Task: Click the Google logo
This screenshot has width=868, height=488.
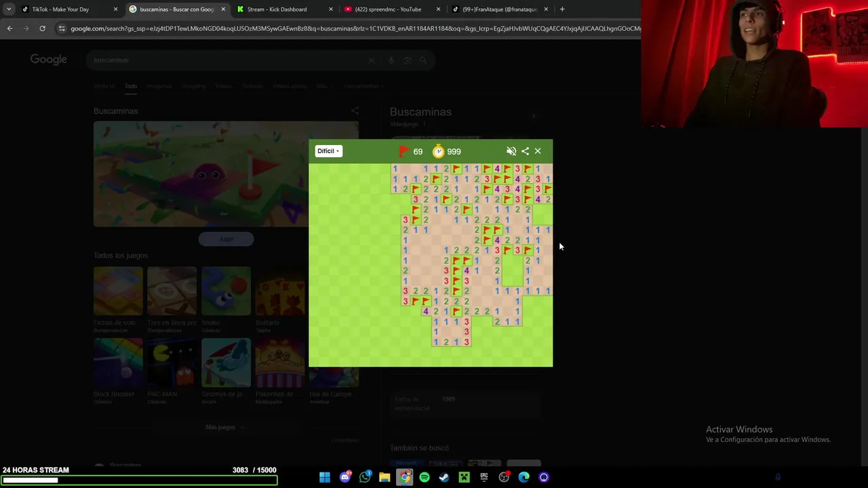Action: (x=48, y=60)
